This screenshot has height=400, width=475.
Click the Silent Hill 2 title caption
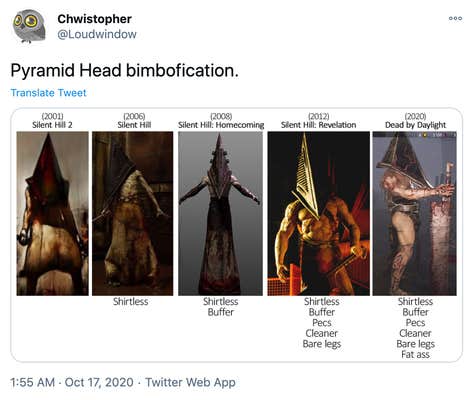(52, 125)
